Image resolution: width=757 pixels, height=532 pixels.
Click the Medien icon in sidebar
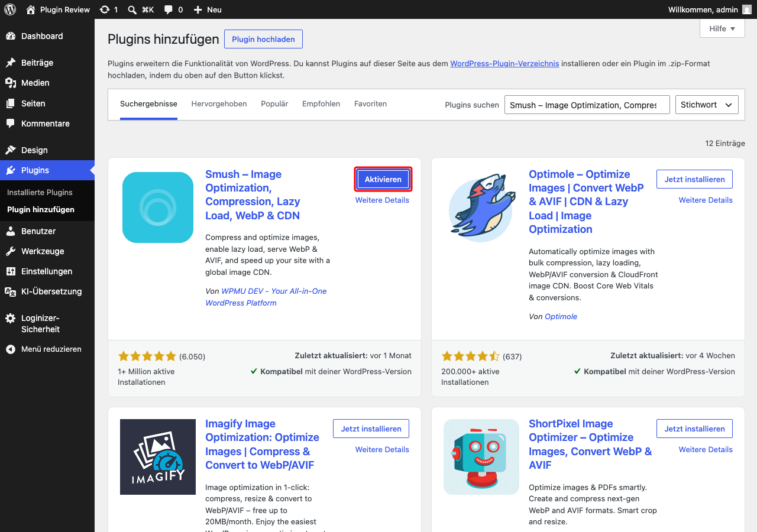pos(11,83)
